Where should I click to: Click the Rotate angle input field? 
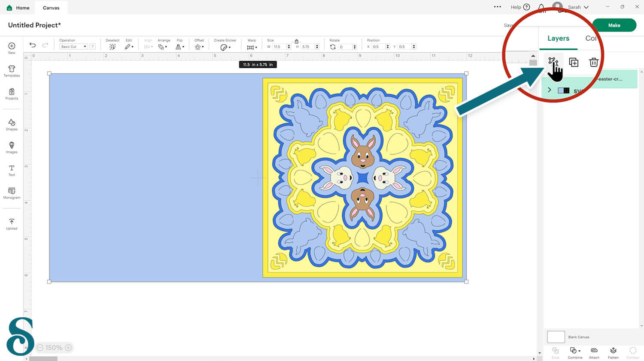point(345,47)
